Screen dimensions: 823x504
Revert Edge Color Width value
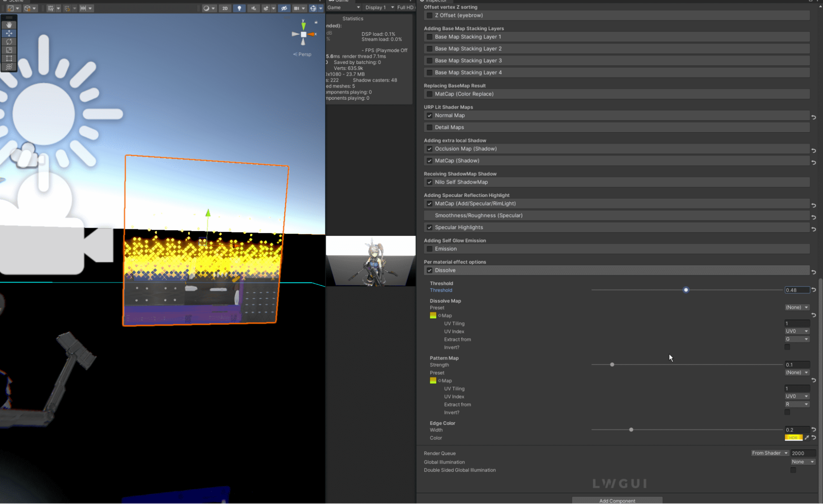(x=814, y=429)
